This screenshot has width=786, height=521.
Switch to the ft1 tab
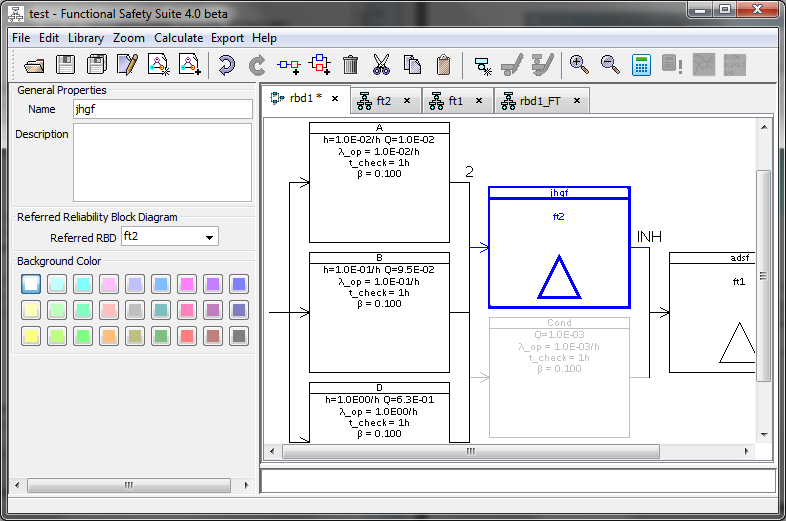[x=455, y=101]
